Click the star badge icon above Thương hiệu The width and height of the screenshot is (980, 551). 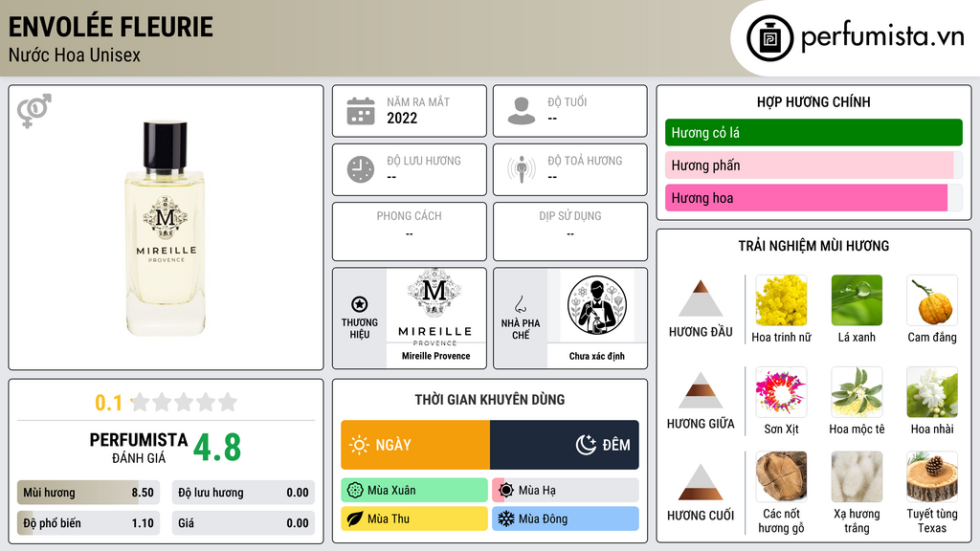(x=360, y=304)
